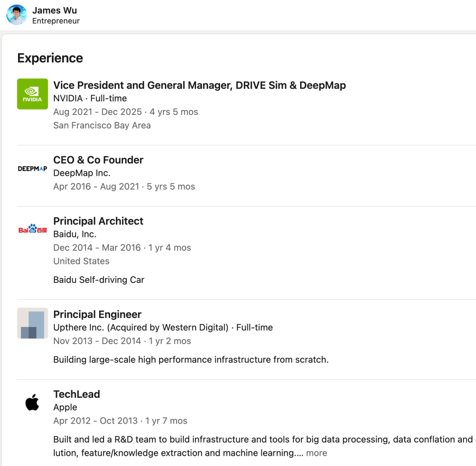476x466 pixels.
Task: Click the Baidu paw logo
Action: [x=32, y=229]
